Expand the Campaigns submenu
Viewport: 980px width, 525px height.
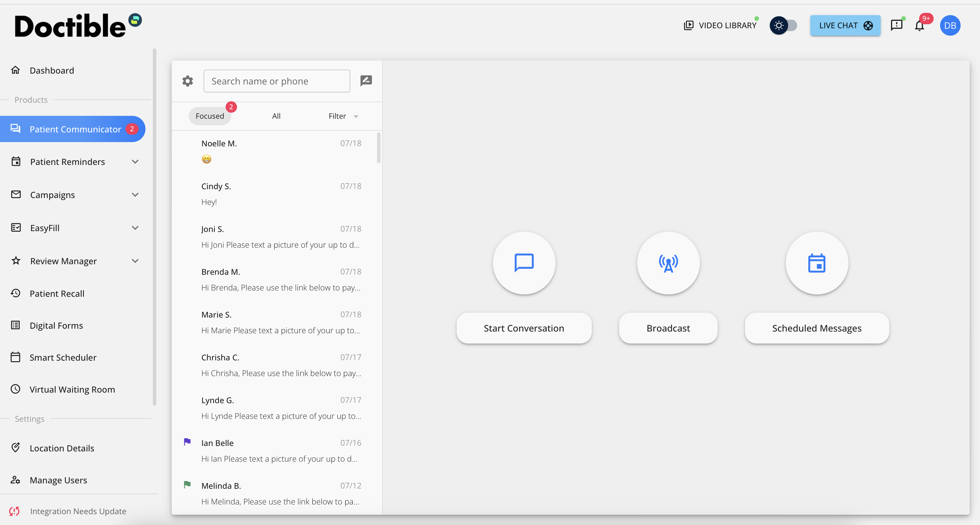135,195
